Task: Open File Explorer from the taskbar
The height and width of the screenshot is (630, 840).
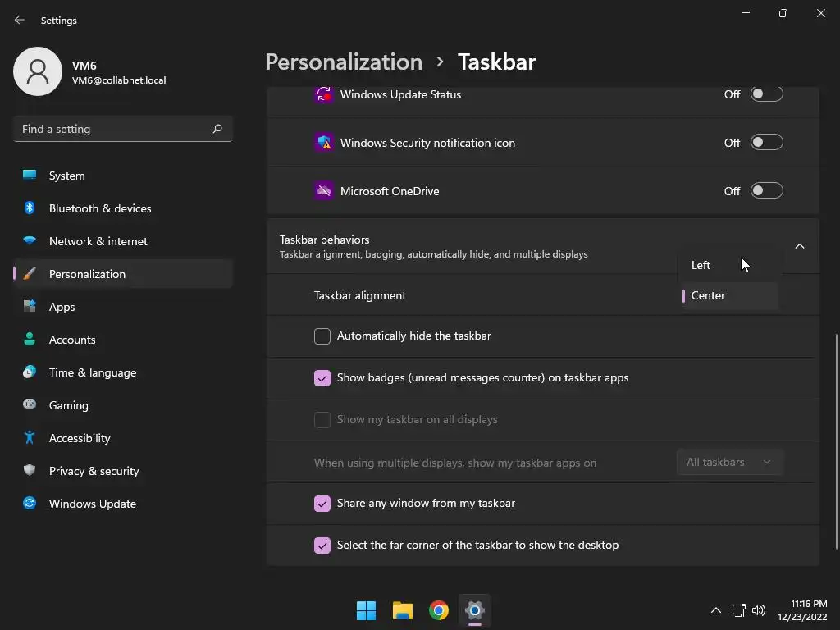Action: pyautogui.click(x=402, y=610)
